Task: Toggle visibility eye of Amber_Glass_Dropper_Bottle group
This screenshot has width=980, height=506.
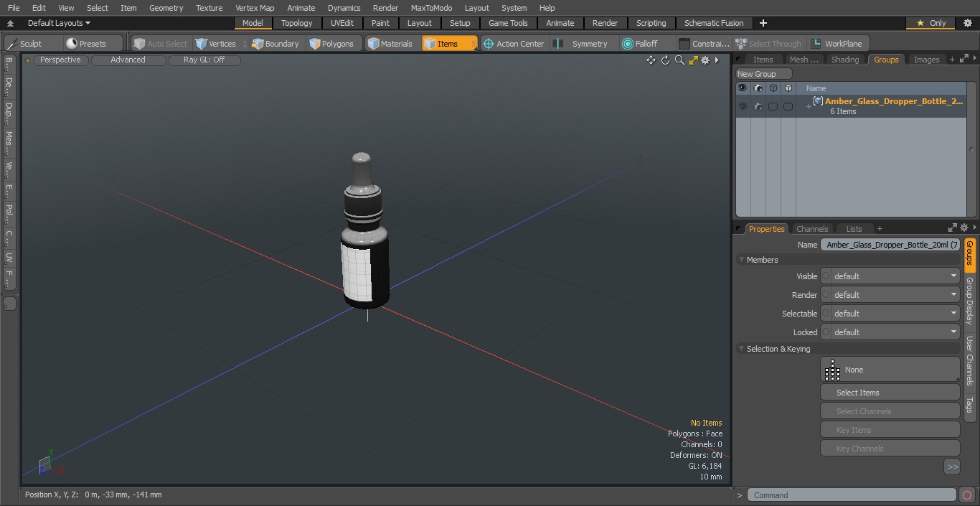Action: [742, 106]
